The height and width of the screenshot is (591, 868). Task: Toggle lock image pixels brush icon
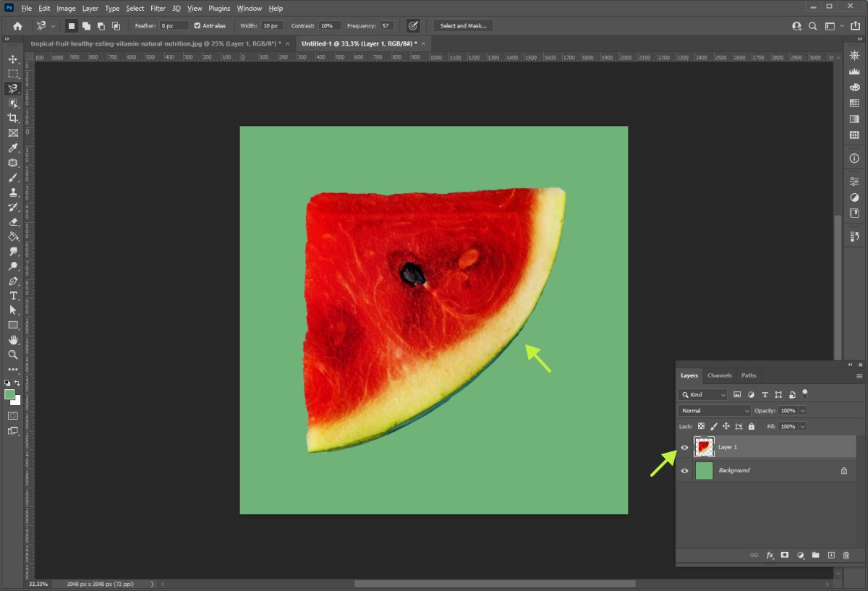point(713,427)
